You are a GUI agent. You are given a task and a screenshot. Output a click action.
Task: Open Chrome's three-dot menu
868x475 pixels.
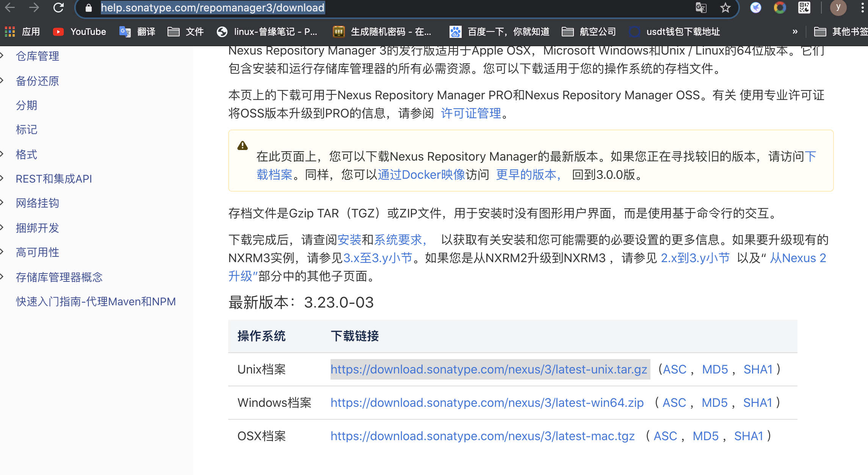(863, 8)
